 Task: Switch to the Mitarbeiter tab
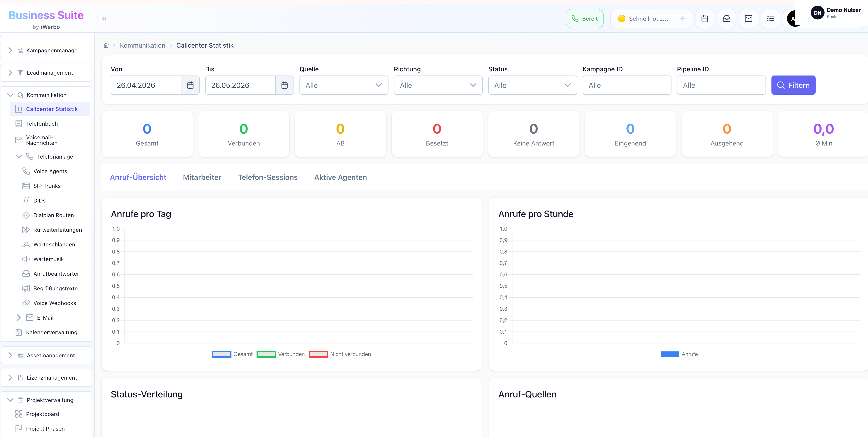pos(202,177)
